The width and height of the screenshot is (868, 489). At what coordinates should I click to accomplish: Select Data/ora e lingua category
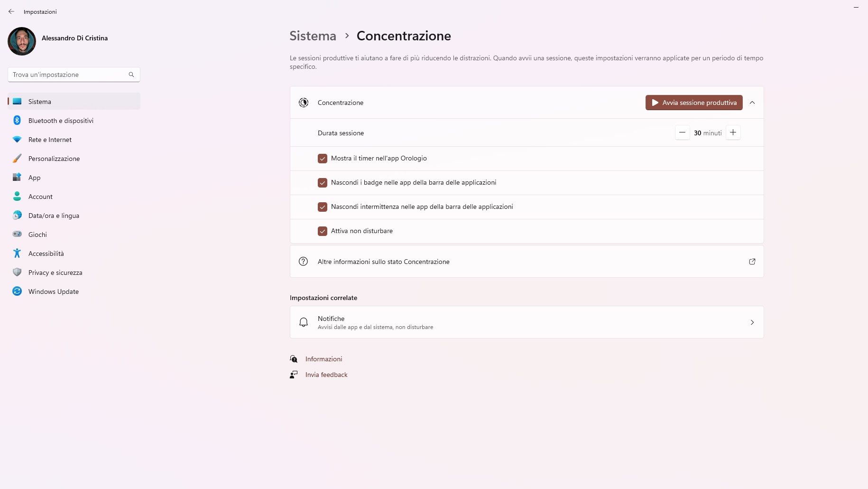54,216
